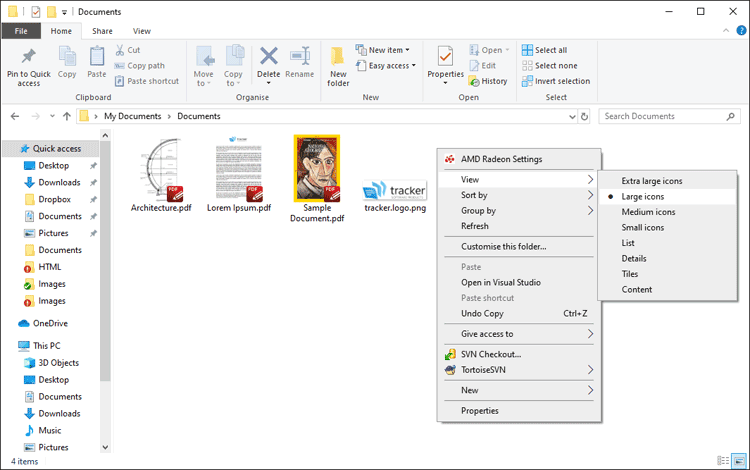Select Large icons view option
The height and width of the screenshot is (470, 750).
click(667, 197)
